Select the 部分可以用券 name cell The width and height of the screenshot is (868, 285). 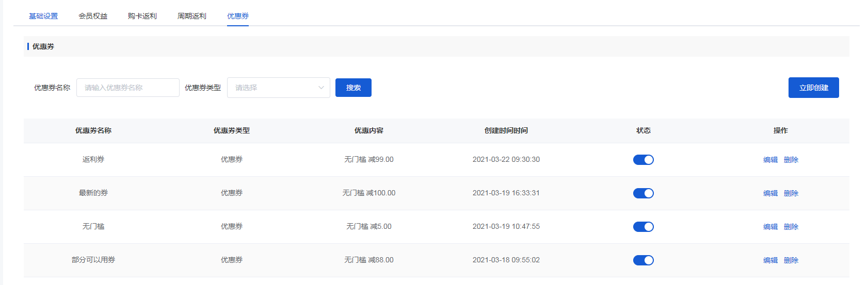click(x=93, y=260)
